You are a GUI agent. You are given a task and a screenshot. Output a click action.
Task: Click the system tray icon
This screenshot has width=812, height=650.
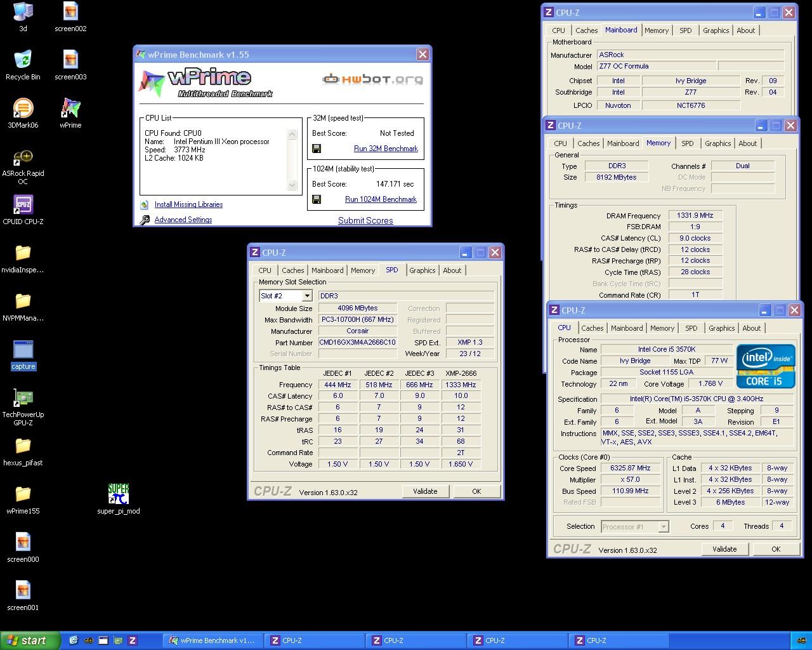[x=802, y=640]
